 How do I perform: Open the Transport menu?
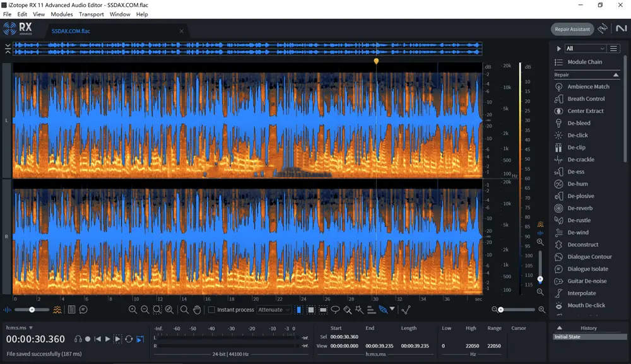point(91,14)
